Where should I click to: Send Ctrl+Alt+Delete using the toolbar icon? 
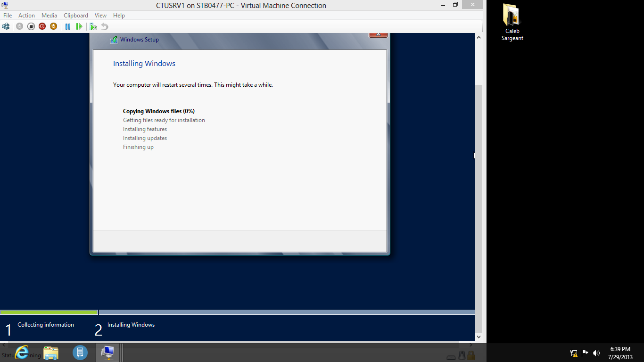(x=6, y=26)
